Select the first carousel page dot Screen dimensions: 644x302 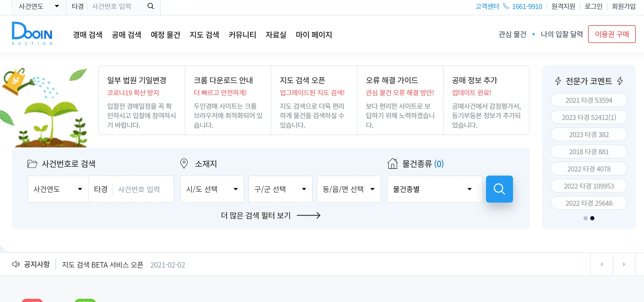(585, 218)
